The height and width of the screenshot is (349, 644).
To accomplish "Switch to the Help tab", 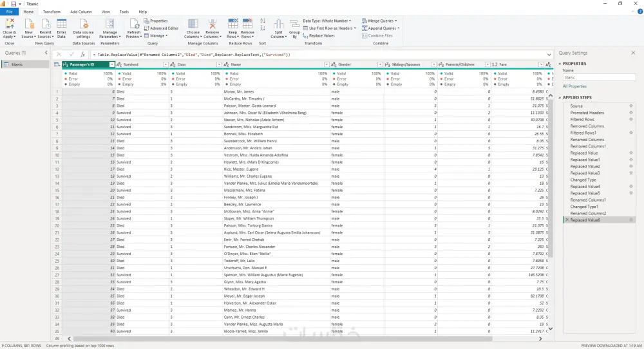I will click(x=142, y=12).
